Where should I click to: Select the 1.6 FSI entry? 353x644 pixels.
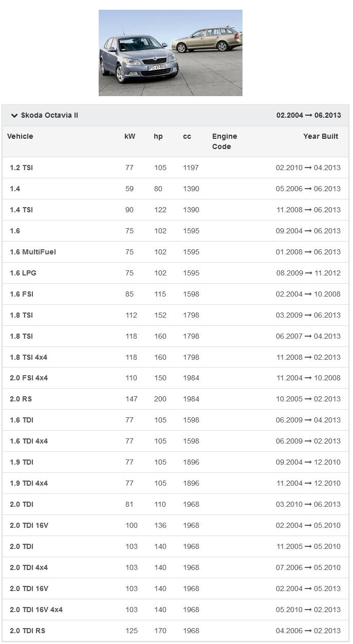point(22,294)
